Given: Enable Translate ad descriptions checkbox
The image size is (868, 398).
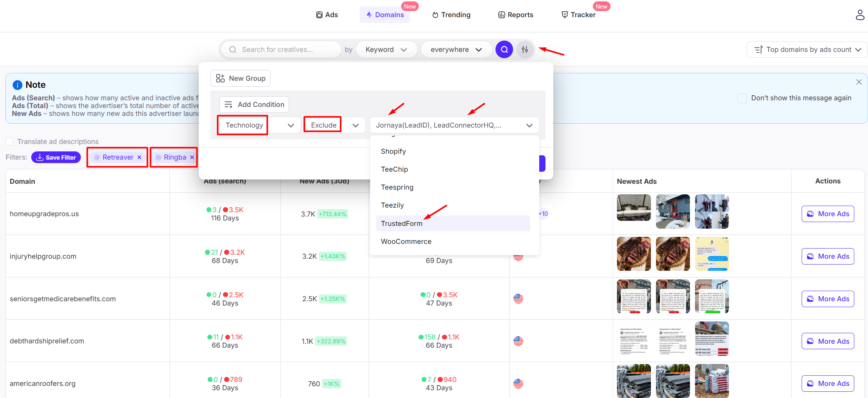Looking at the screenshot, I should pos(10,142).
